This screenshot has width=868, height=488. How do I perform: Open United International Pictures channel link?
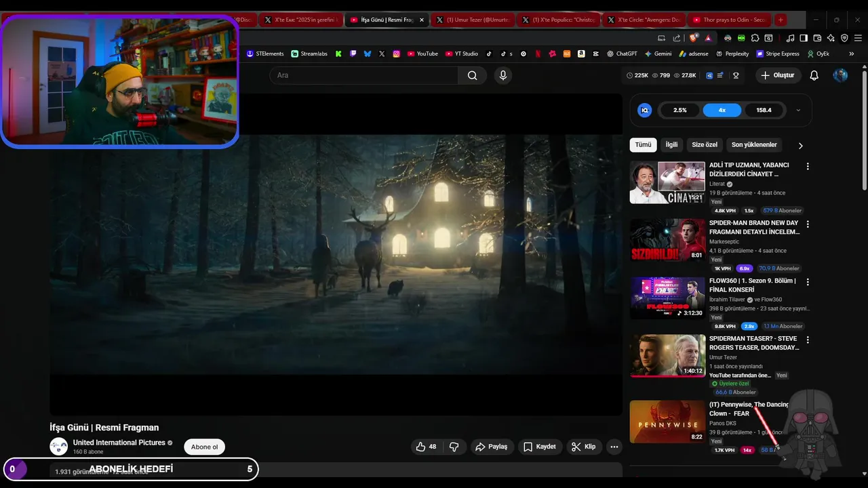click(119, 443)
